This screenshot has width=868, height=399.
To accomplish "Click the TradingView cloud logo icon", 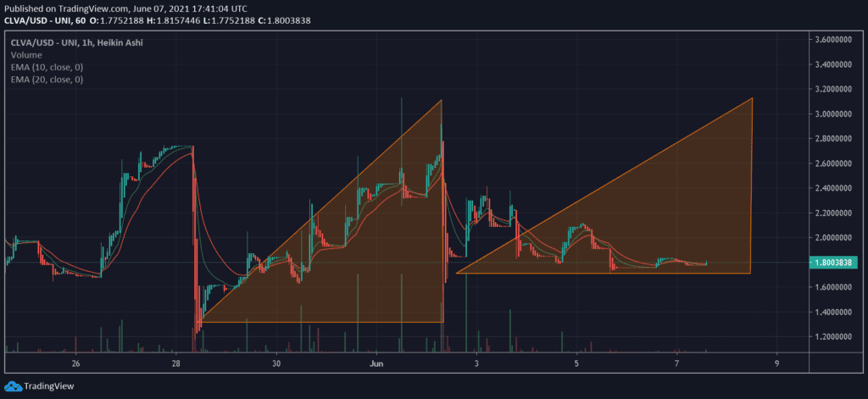I will (14, 385).
